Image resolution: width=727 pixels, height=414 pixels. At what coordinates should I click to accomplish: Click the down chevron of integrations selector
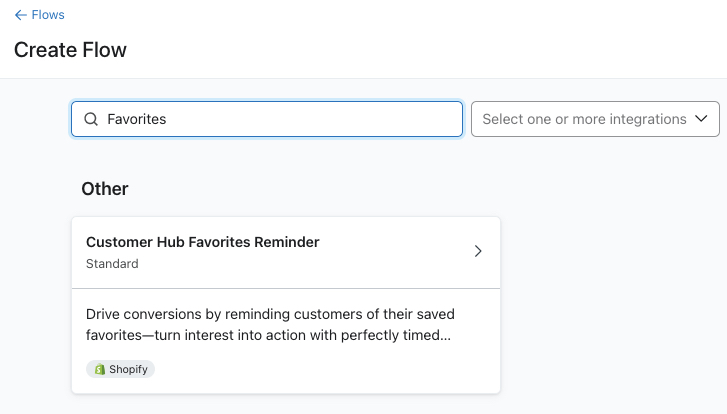click(703, 119)
